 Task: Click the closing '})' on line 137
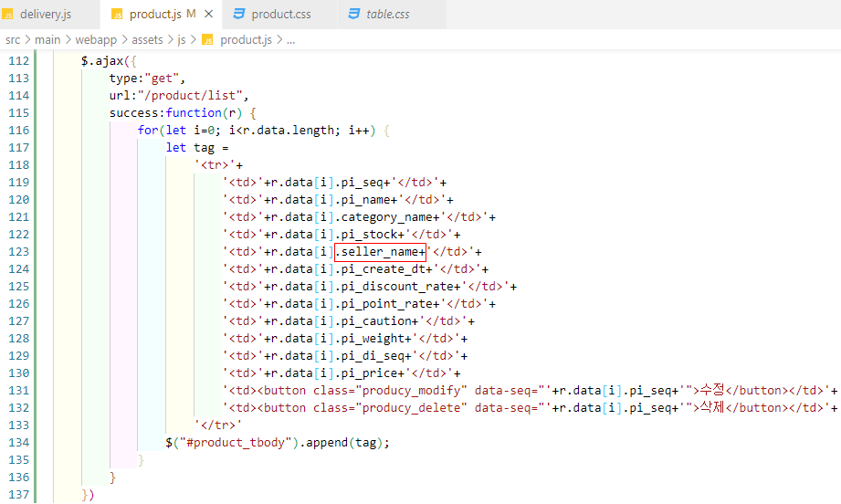(88, 494)
